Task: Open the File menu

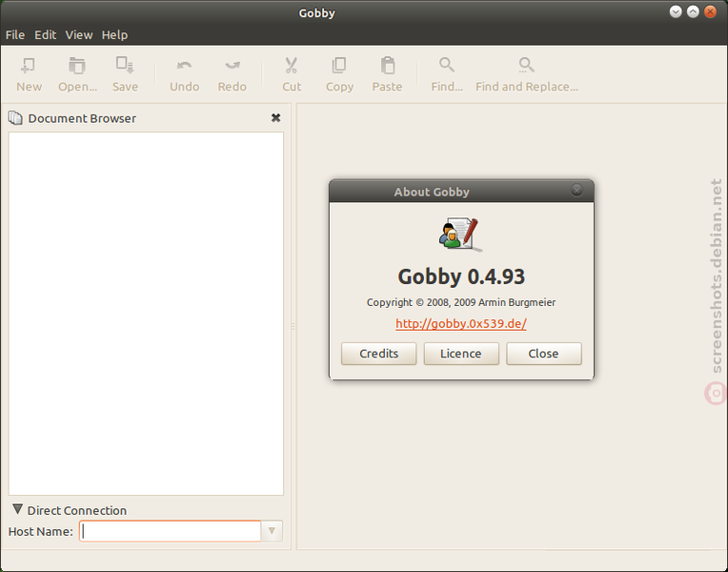Action: tap(15, 35)
